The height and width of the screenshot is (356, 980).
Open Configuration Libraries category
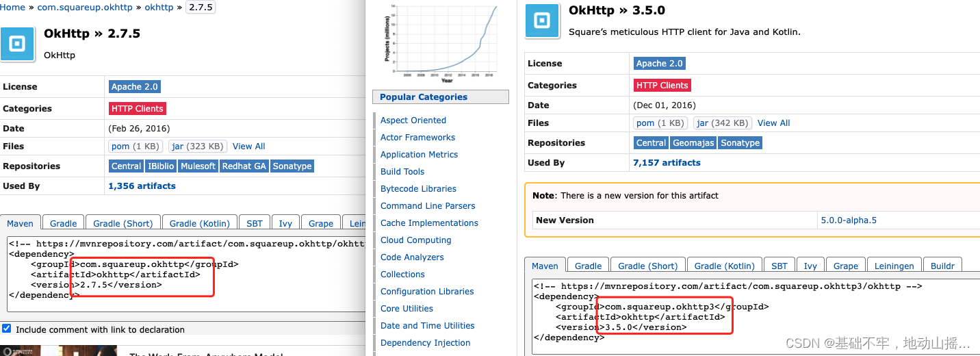[427, 291]
